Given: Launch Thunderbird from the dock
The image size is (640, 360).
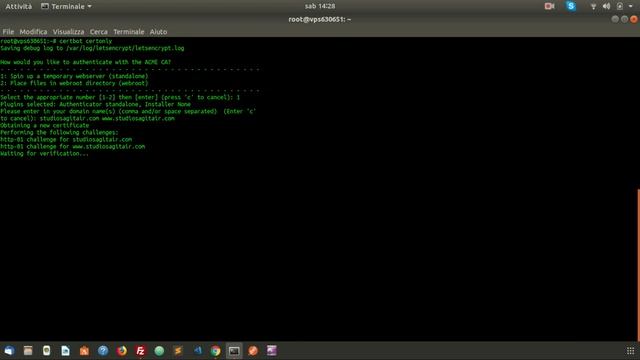Looking at the screenshot, I should [9, 351].
